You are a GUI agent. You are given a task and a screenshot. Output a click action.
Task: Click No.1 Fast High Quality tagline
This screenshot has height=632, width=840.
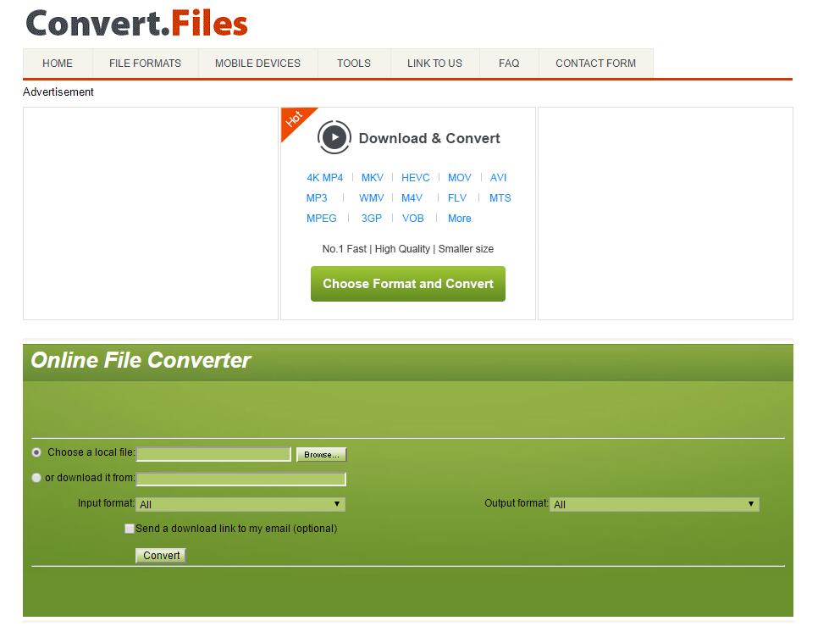407,249
